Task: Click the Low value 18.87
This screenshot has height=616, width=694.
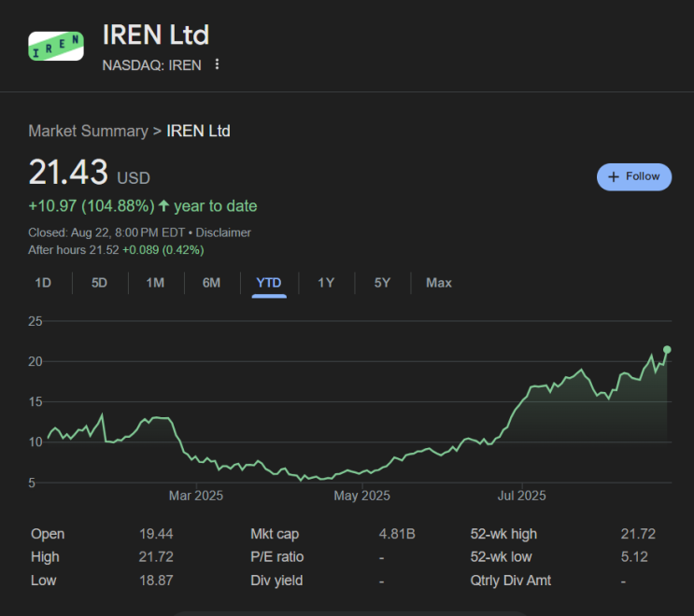Action: [156, 581]
